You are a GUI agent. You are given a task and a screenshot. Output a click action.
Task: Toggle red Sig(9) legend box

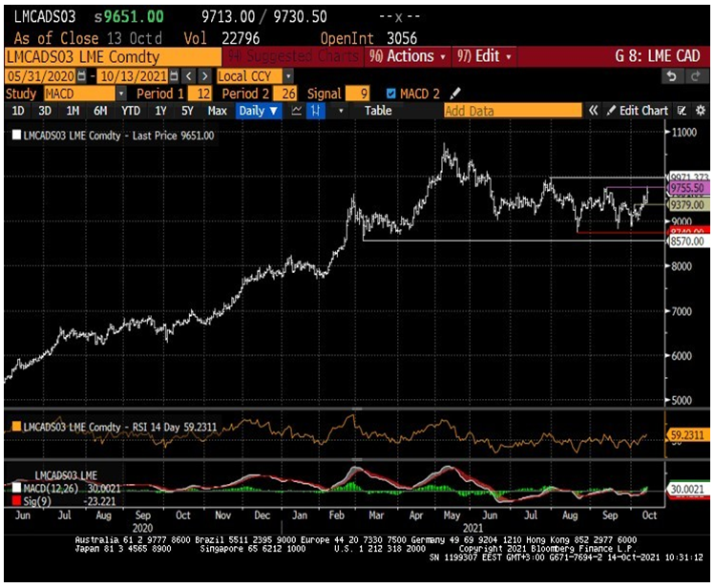17,501
